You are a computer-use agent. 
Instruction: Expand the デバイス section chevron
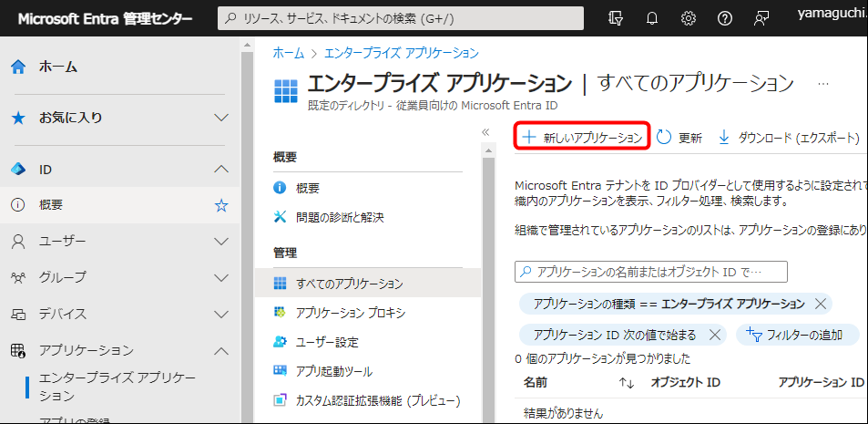(x=221, y=315)
